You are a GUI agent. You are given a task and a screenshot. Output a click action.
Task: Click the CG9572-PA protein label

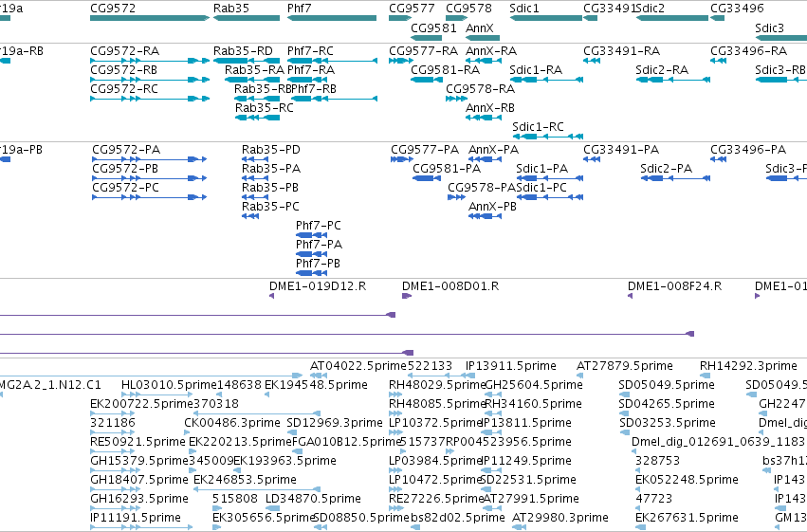coord(126,150)
